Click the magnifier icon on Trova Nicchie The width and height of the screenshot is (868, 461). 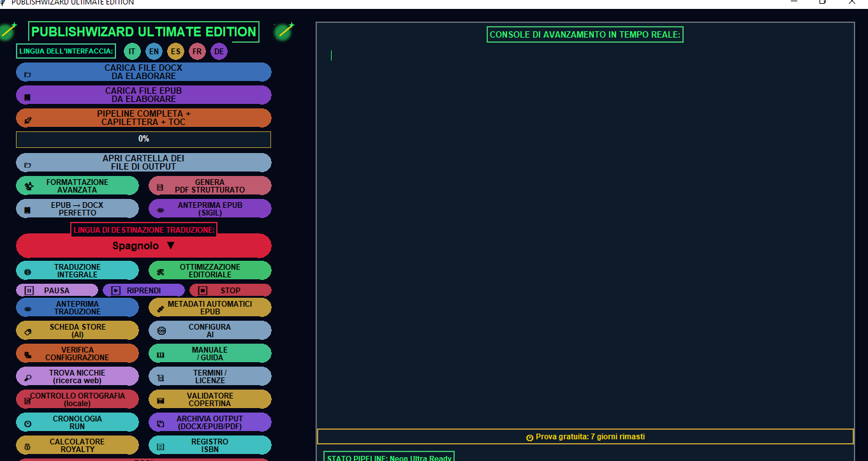click(x=27, y=378)
